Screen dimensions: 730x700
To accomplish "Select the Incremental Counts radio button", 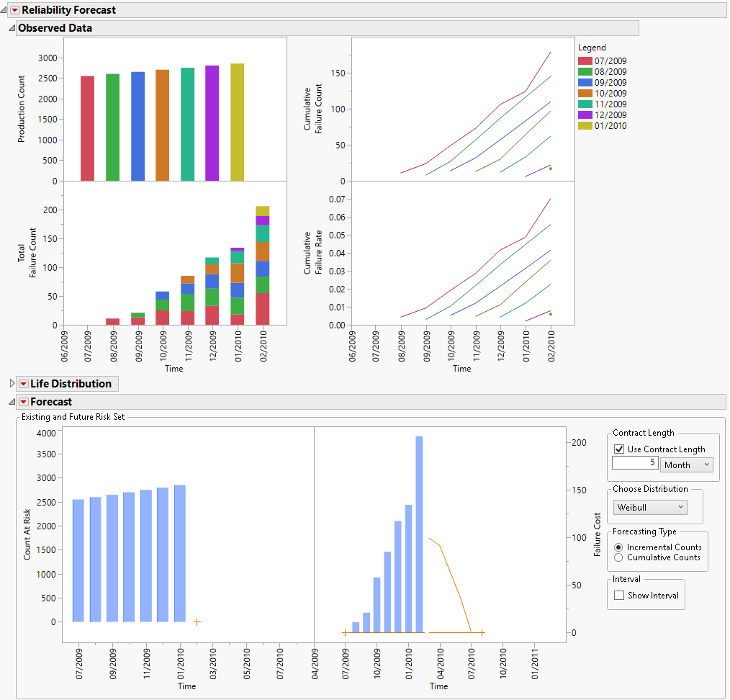I will (618, 547).
